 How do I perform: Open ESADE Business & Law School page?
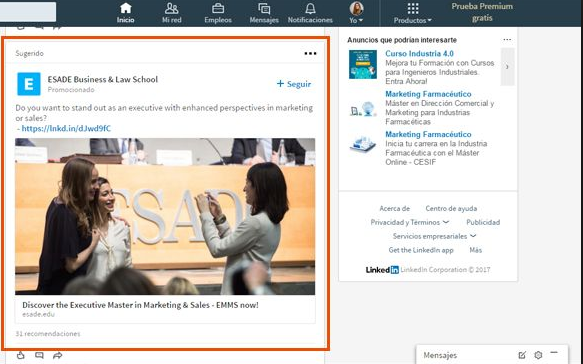tap(103, 79)
